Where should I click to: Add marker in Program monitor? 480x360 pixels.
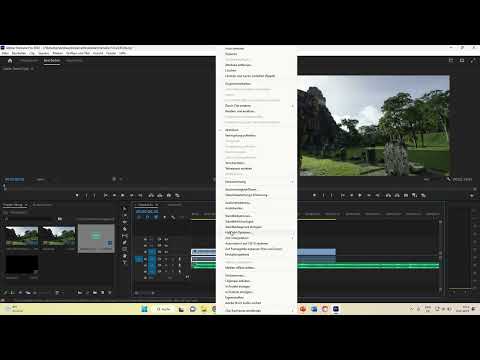point(314,195)
